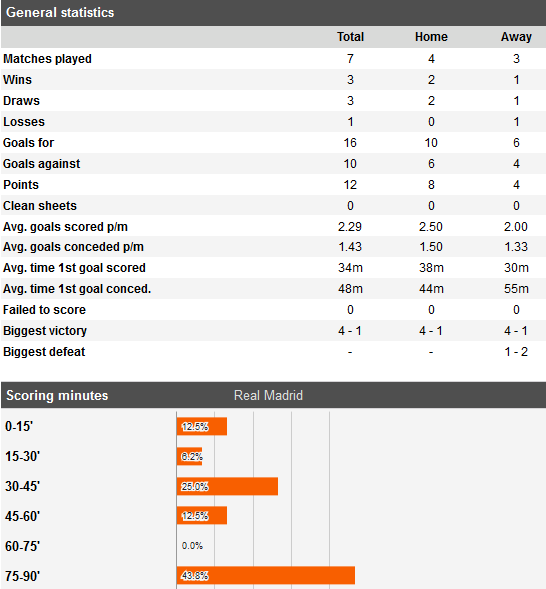Click the Real Madrid team label

[x=268, y=395]
